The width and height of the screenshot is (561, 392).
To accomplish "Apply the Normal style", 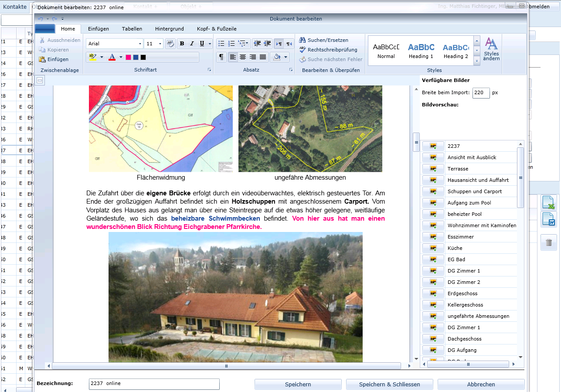I will click(x=386, y=51).
